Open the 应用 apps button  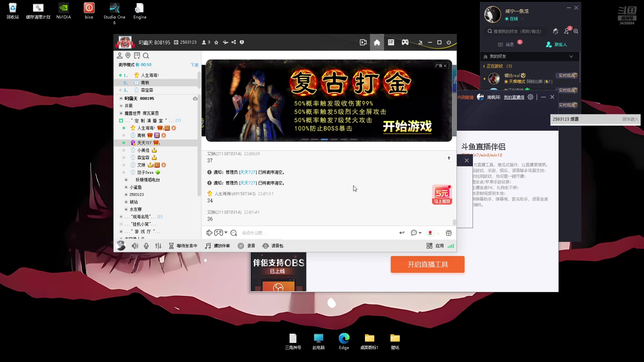(435, 246)
